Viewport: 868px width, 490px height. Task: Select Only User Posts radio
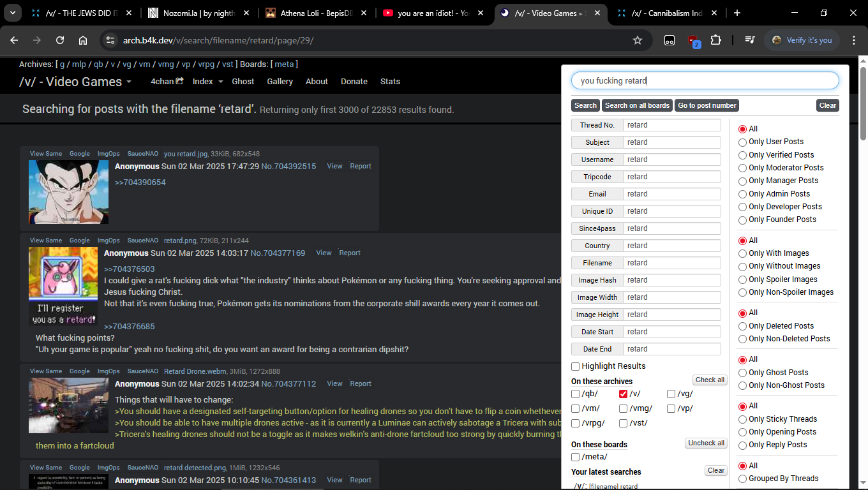(742, 142)
